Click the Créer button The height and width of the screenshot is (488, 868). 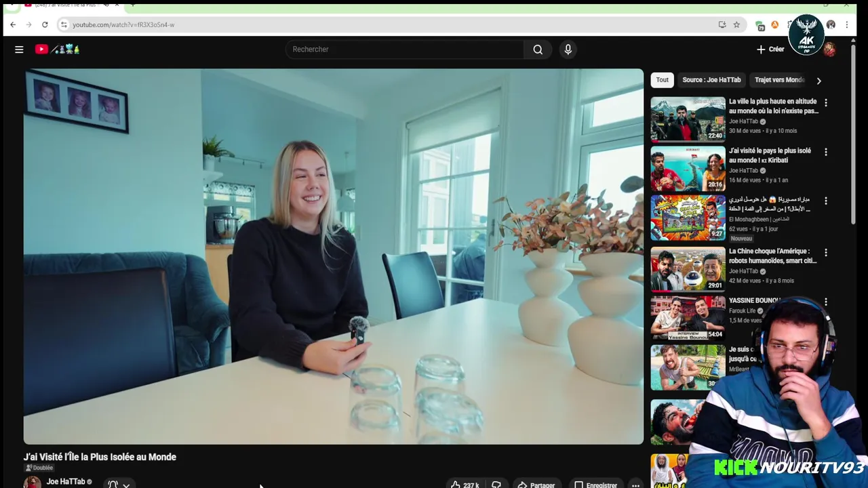click(770, 49)
